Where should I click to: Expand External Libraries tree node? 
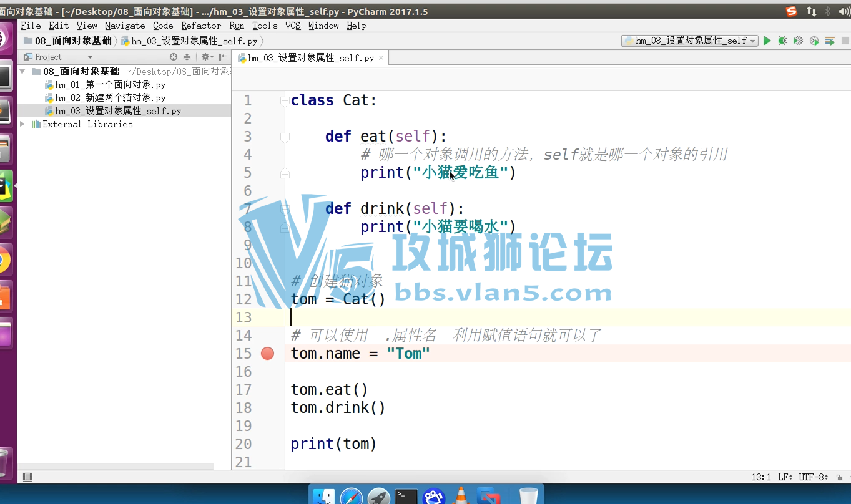[23, 124]
